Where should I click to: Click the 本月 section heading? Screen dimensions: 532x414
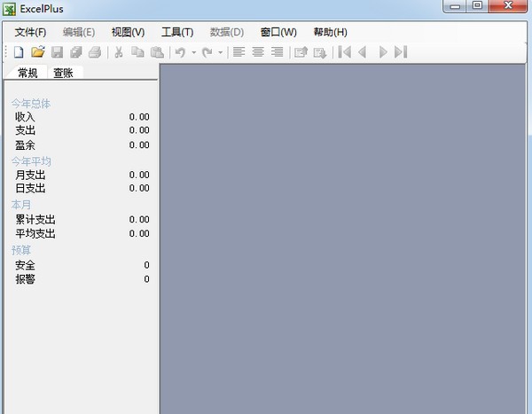(x=21, y=205)
